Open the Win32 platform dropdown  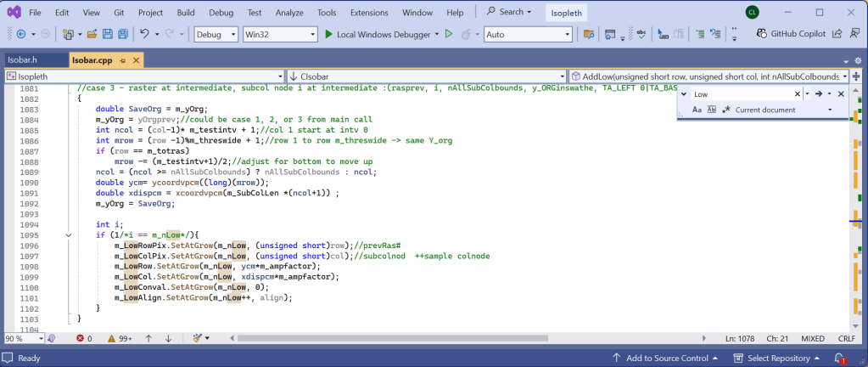point(279,34)
